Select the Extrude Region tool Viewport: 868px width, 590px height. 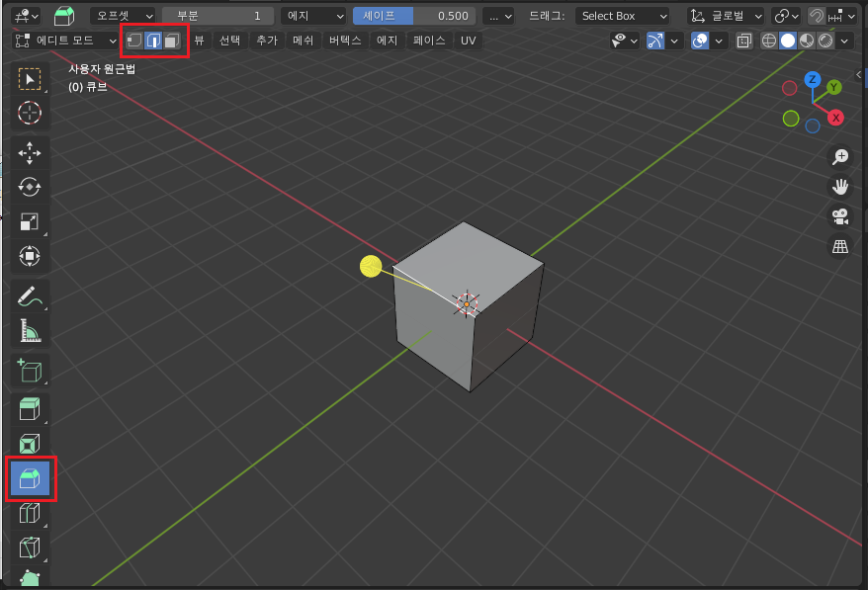[x=30, y=409]
